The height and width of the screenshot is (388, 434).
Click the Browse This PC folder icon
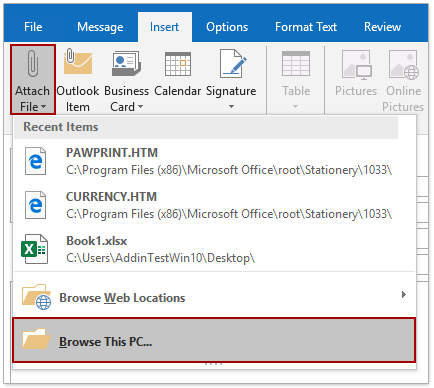[x=36, y=339]
